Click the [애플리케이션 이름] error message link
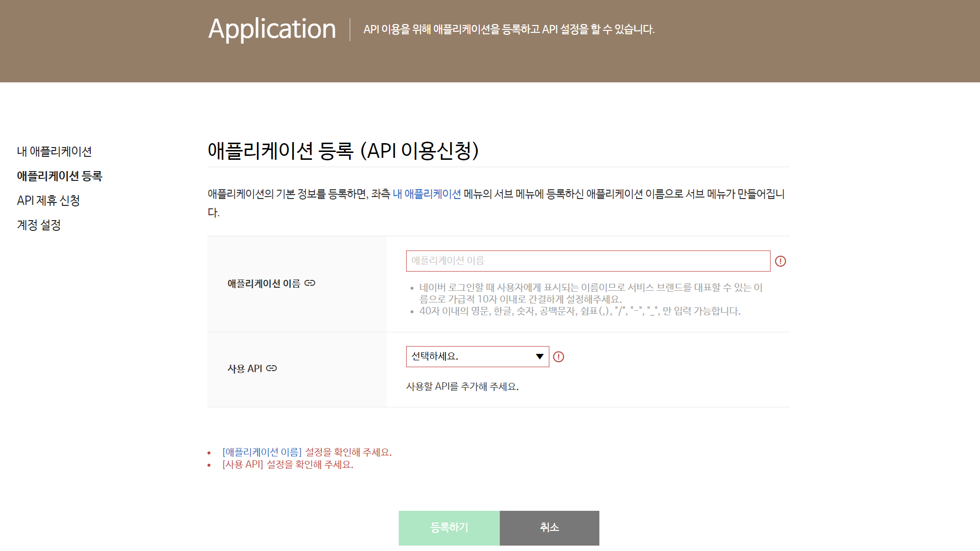Viewport: 980px width, 551px height. 262,452
